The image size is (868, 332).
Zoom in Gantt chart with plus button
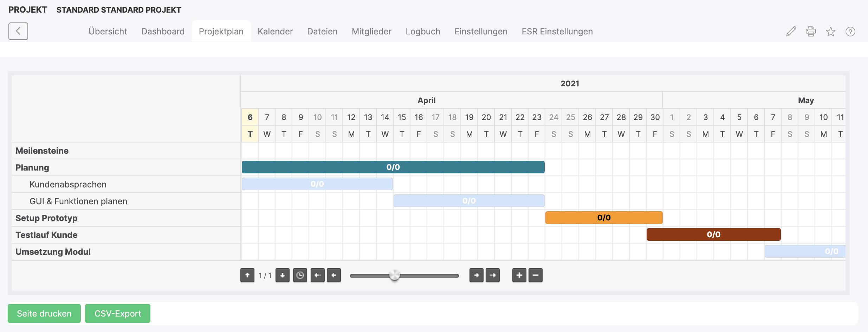tap(519, 275)
